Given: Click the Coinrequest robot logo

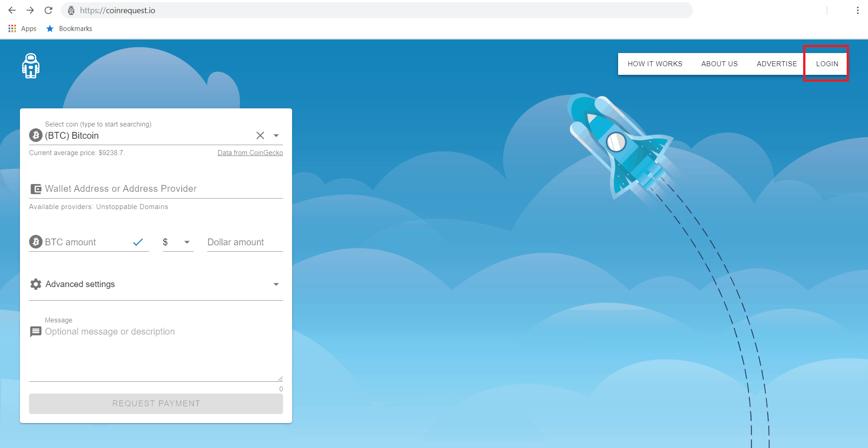Looking at the screenshot, I should tap(31, 66).
